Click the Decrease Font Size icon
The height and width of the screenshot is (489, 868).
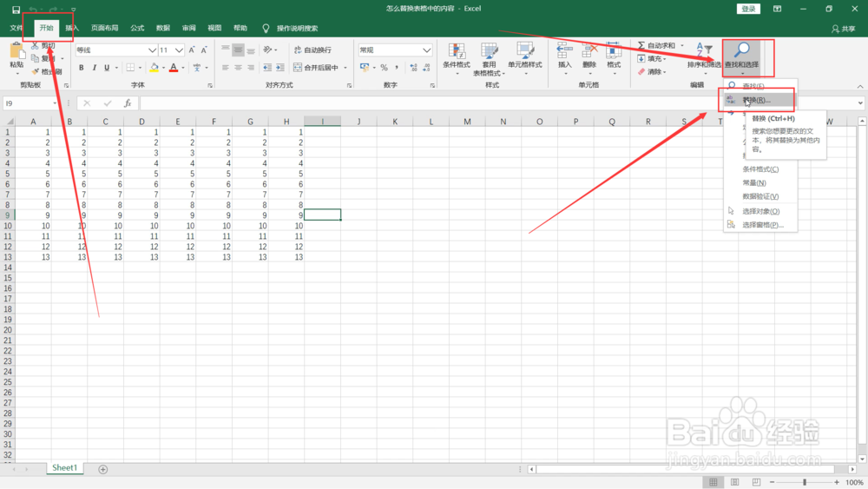coord(204,50)
